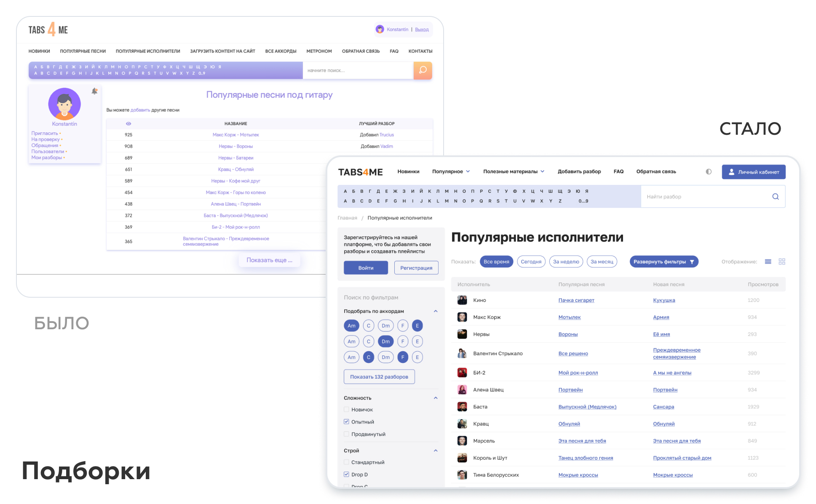Click Konstantin's large avatar in old sidebar
The height and width of the screenshot is (504, 816).
tap(64, 104)
